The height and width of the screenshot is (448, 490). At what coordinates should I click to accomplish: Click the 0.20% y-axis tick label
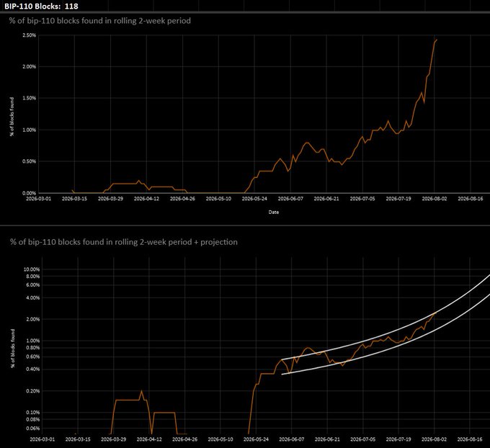click(33, 391)
